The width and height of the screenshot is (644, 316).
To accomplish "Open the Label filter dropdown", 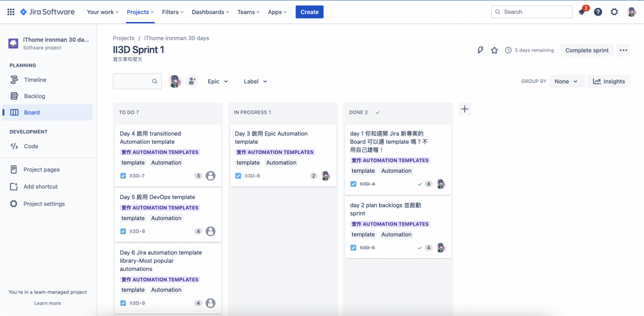I will pyautogui.click(x=255, y=81).
